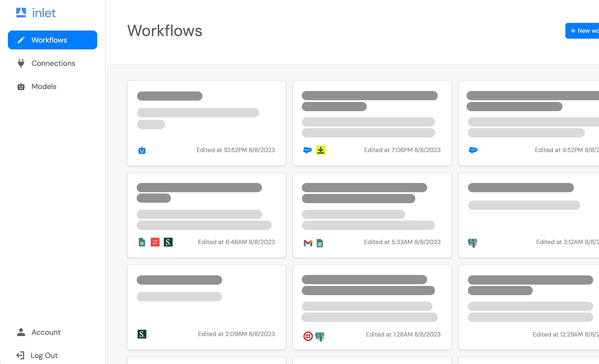Click the blue robot model icon
599x364 pixels.
click(x=142, y=150)
